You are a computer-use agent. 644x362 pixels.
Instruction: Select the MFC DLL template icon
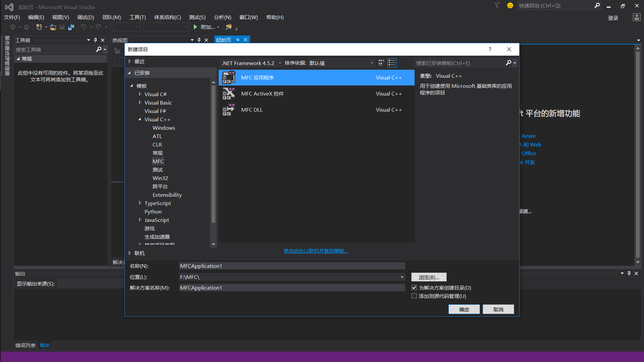click(228, 110)
